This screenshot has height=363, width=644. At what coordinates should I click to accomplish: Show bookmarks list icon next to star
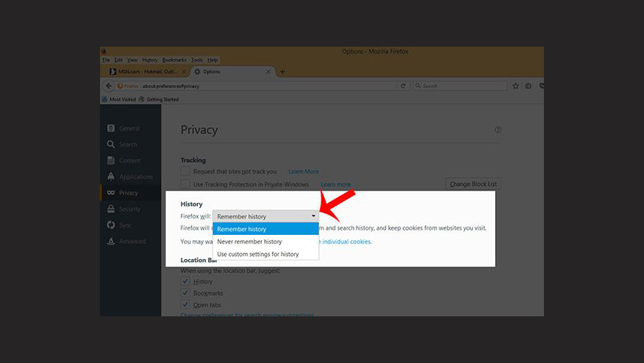pos(529,86)
